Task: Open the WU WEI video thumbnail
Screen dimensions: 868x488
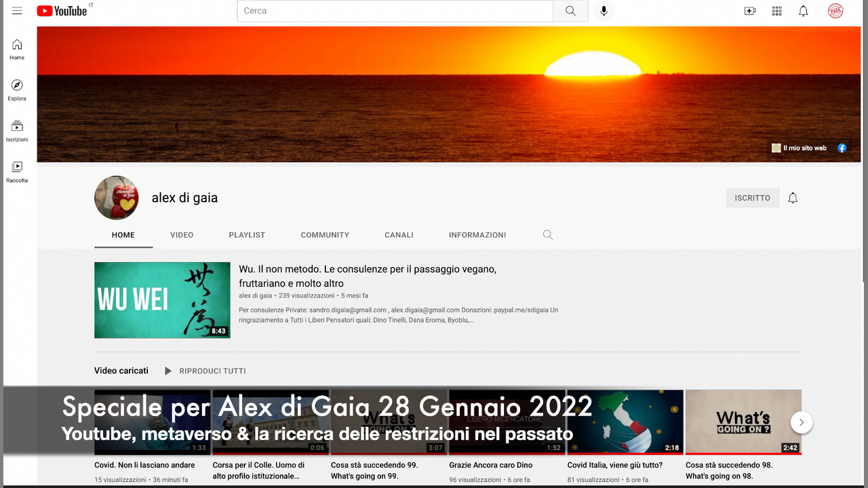Action: [162, 300]
